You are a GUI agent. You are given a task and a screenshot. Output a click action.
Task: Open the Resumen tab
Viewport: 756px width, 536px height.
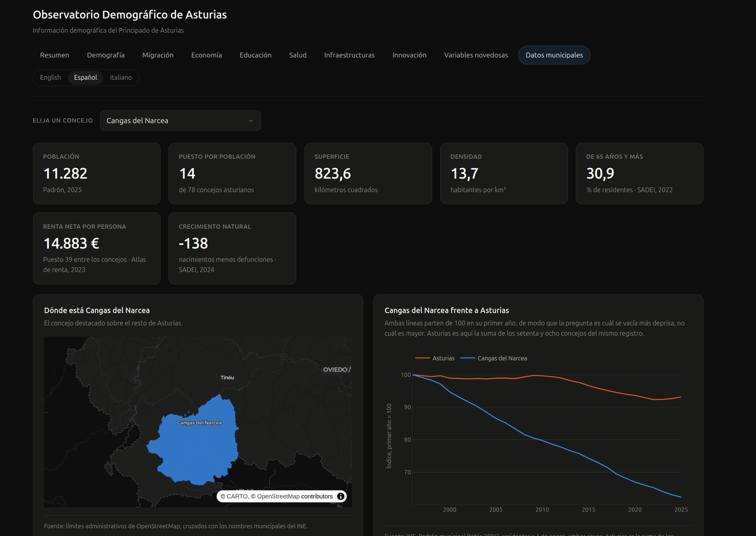click(55, 55)
